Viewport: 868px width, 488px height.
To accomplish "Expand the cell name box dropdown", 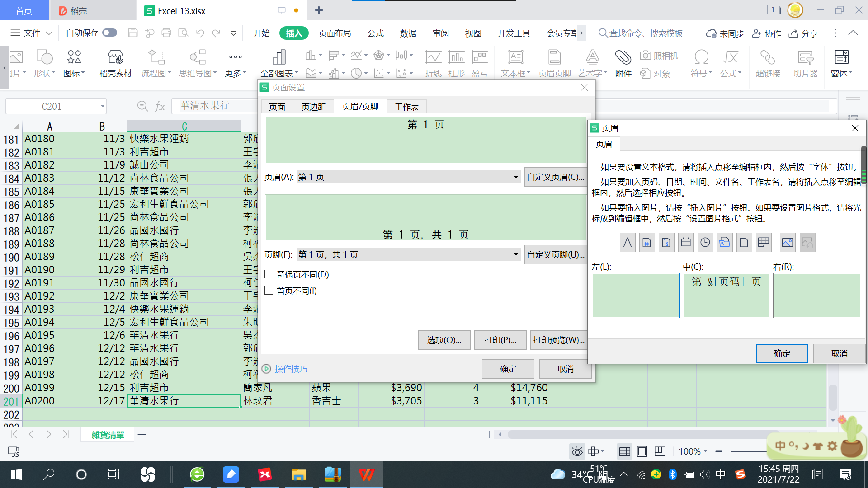I will (103, 107).
